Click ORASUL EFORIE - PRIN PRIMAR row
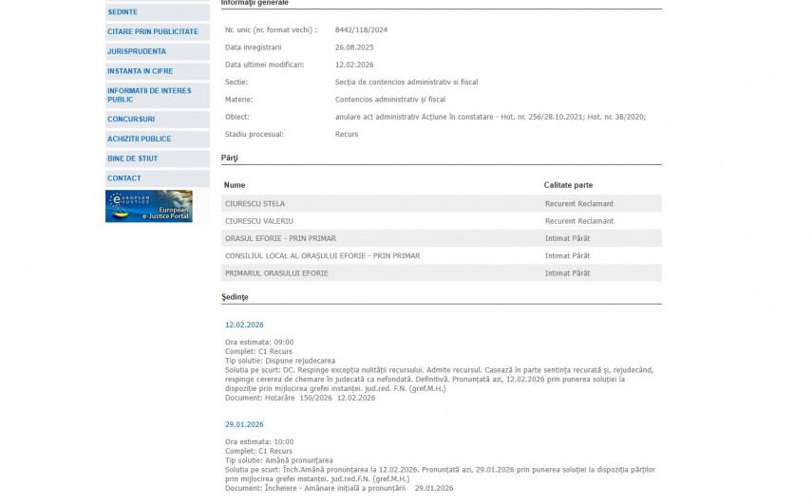812x504 pixels. [x=280, y=238]
